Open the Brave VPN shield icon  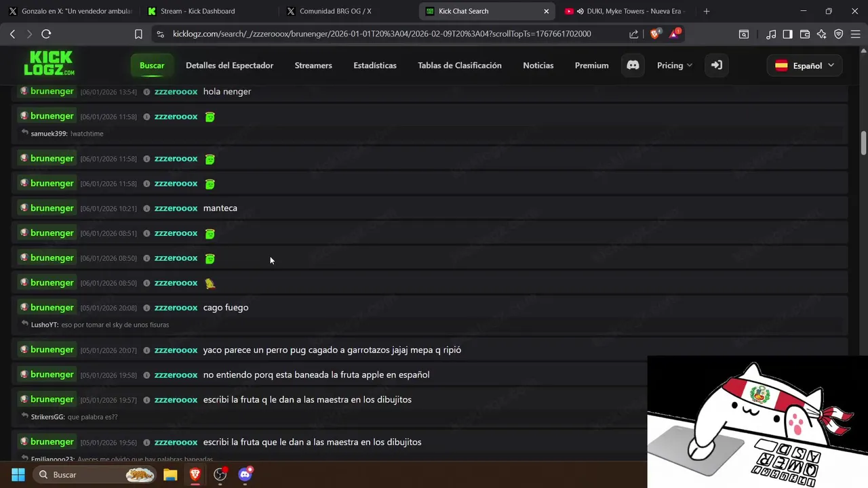point(839,34)
